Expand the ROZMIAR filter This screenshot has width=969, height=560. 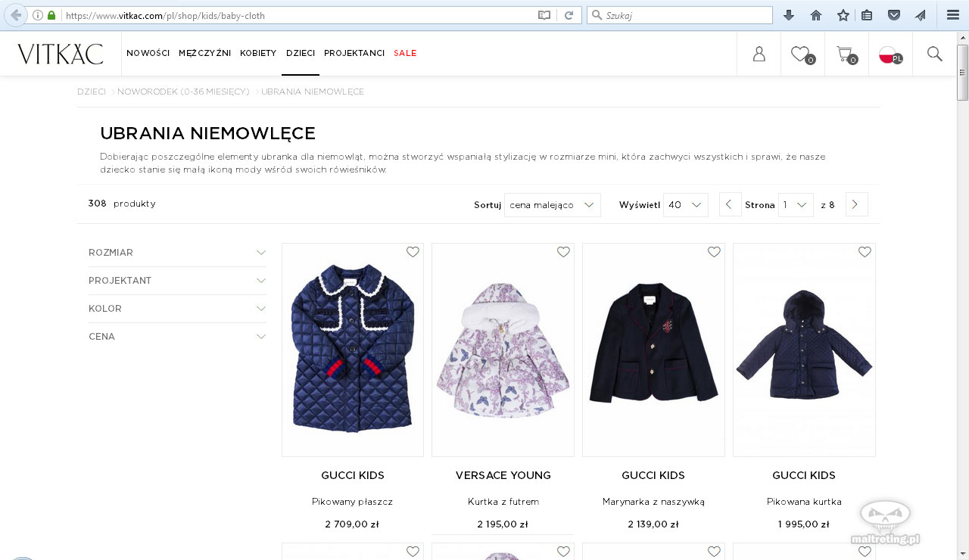point(177,253)
